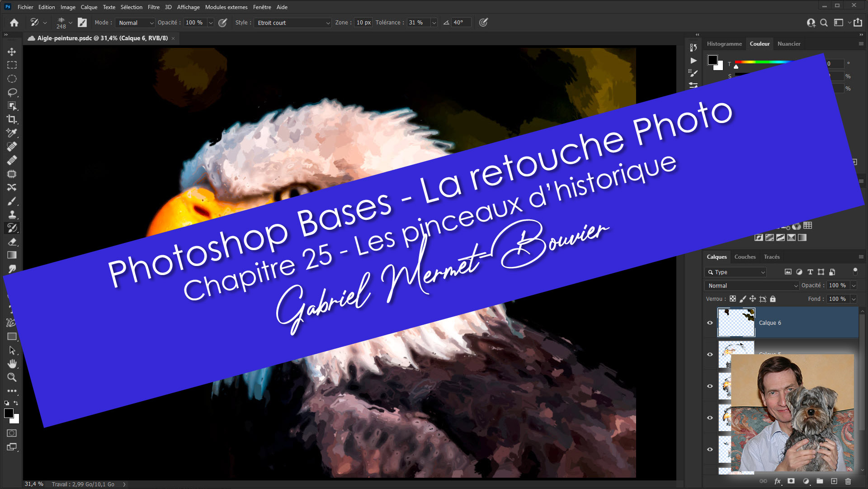This screenshot has width=868, height=489.
Task: Switch to the Couches tab
Action: point(745,256)
